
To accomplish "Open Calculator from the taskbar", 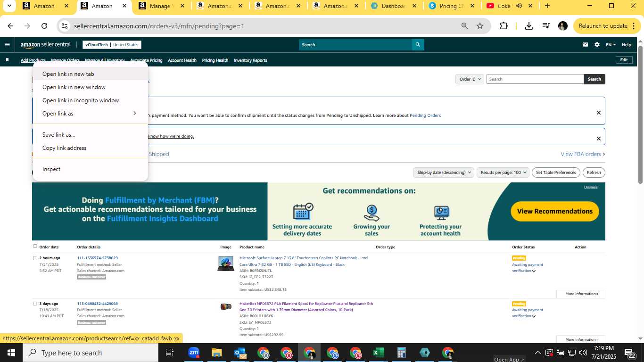I will [402, 353].
